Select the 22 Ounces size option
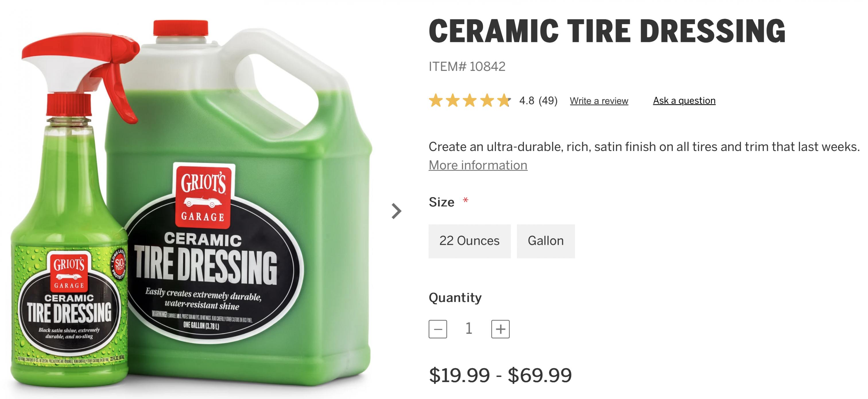The height and width of the screenshot is (399, 868). (x=469, y=241)
